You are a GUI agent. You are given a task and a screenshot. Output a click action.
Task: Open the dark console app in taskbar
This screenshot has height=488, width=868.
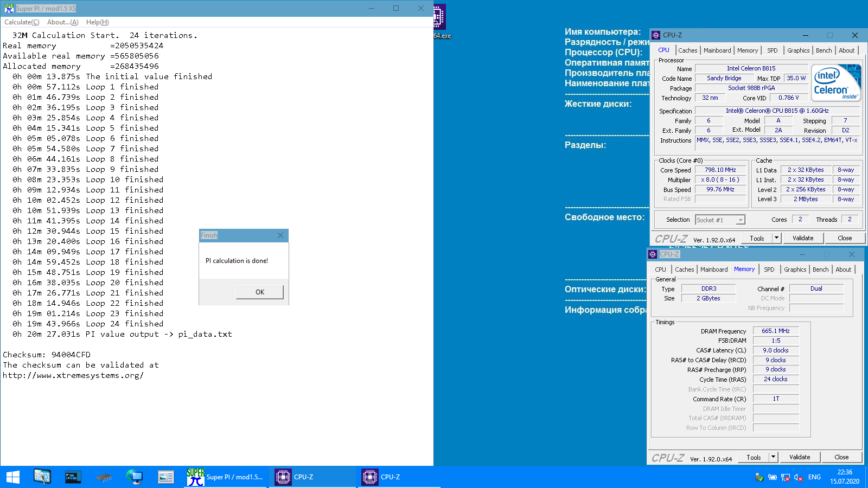pyautogui.click(x=73, y=477)
